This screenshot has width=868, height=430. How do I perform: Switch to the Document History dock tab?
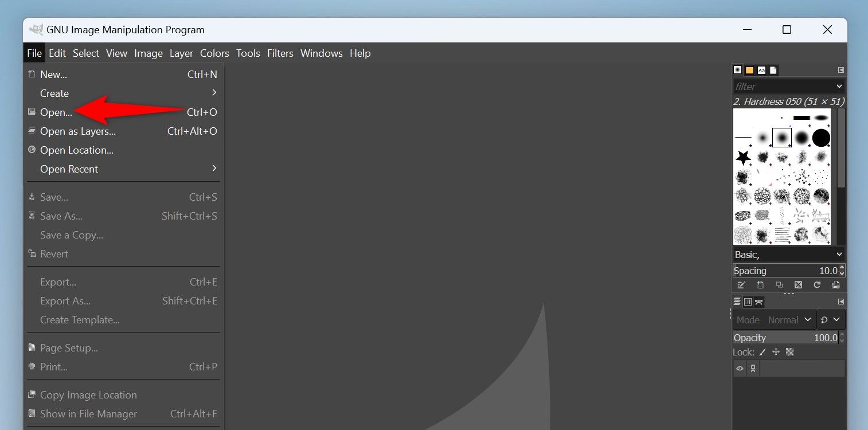point(773,70)
